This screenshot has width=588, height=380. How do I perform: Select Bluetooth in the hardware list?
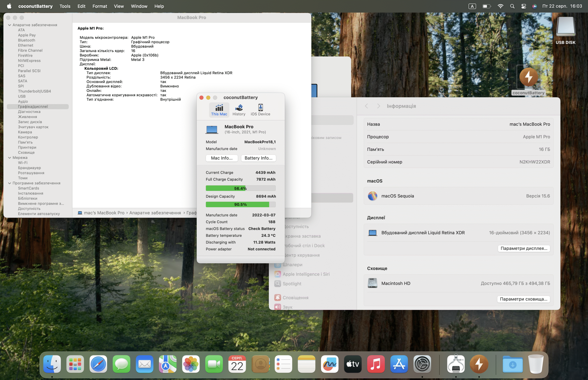coord(26,40)
